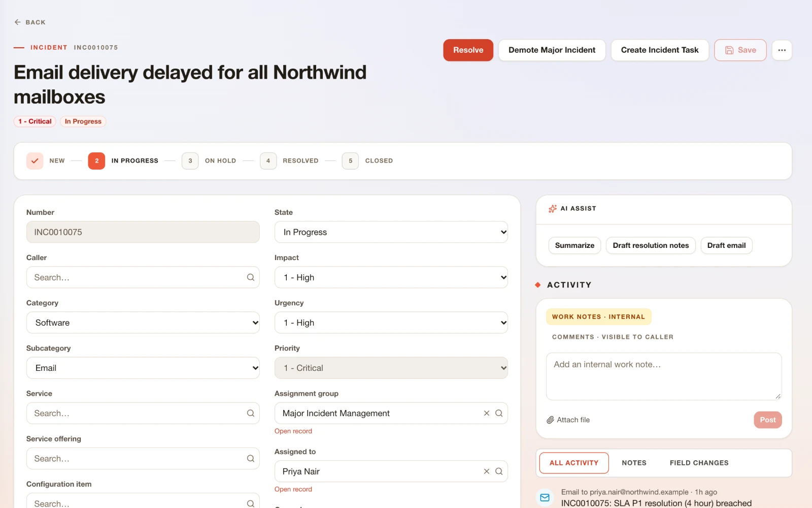The width and height of the screenshot is (812, 508).
Task: Clear the assigned user Priya Nair
Action: (487, 471)
